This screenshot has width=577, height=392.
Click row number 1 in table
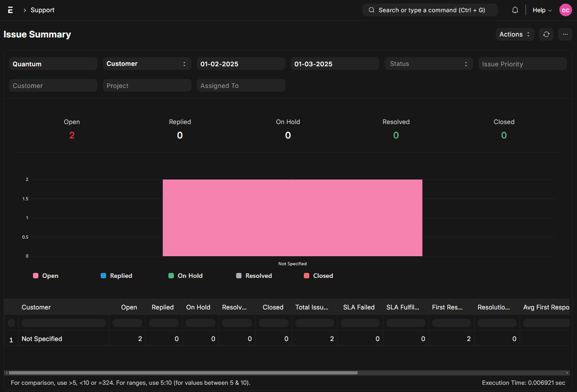pos(11,340)
